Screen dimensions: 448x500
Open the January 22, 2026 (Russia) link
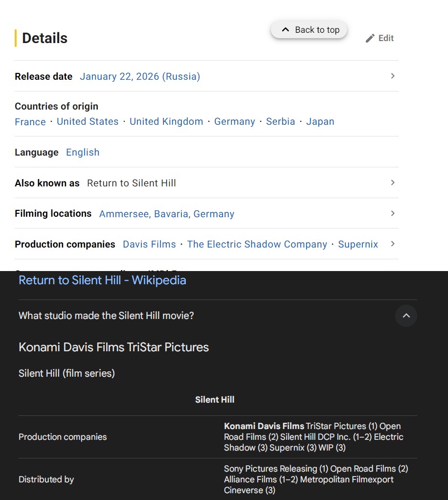(x=140, y=76)
